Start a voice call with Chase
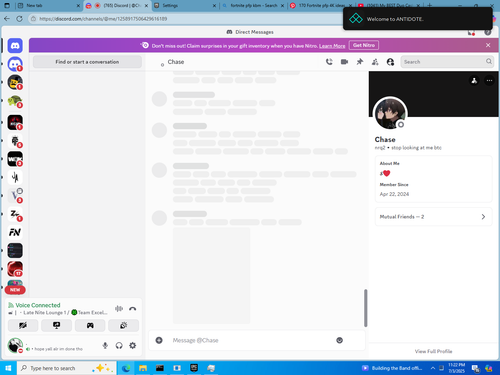Image resolution: width=500 pixels, height=375 pixels. point(329,62)
